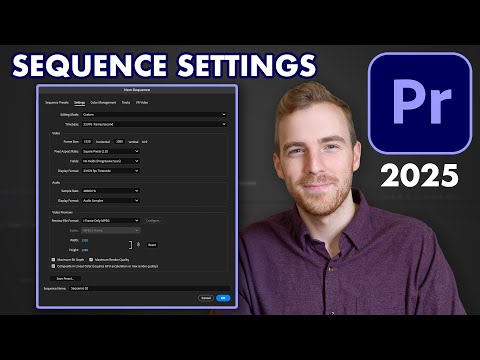
Task: Open the audio Sample Rate dropdown
Action: 111,191
